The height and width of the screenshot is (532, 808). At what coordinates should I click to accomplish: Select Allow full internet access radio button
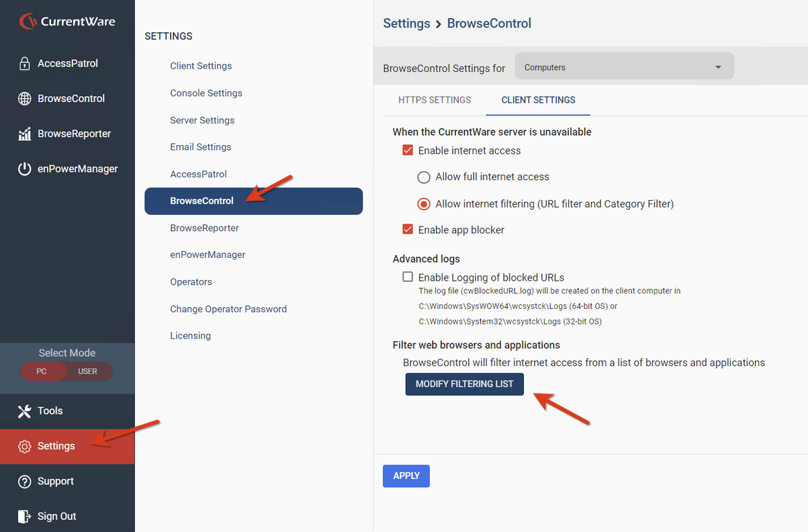coord(424,177)
